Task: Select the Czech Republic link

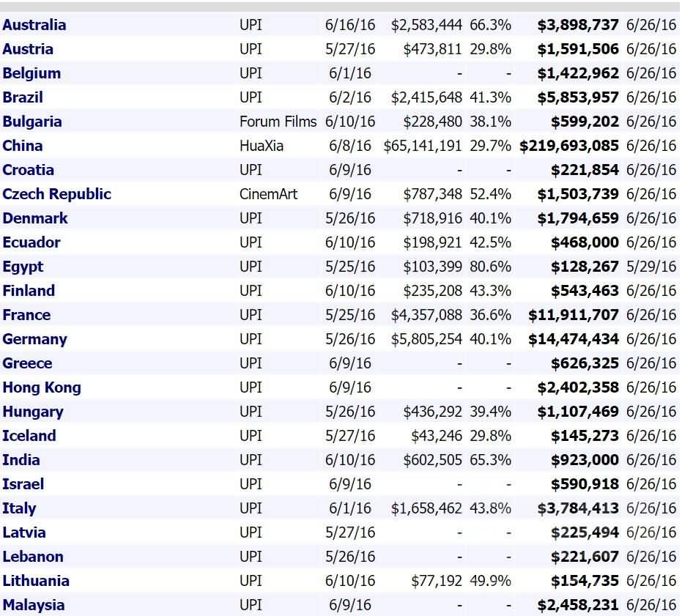Action: 57,194
